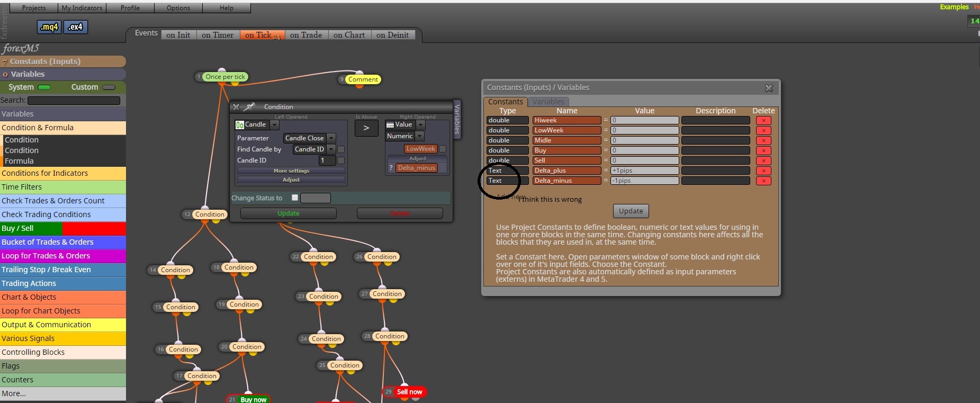Click the block Search input field
The width and height of the screenshot is (980, 403).
(74, 101)
